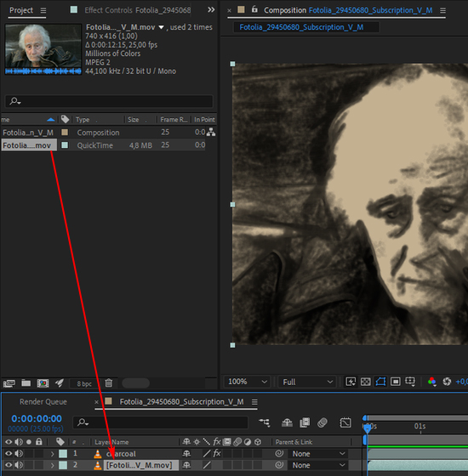The height and width of the screenshot is (476, 468).
Task: Show channel and color management settings
Action: click(x=432, y=382)
